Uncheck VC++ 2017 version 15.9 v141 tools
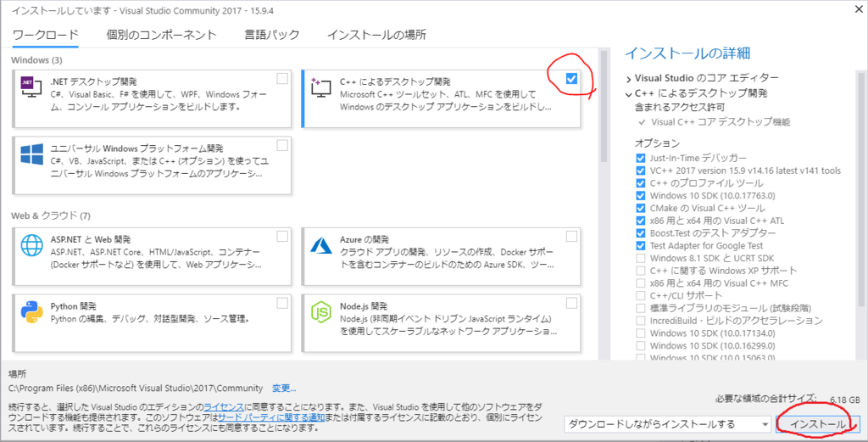Image resolution: width=868 pixels, height=442 pixels. (641, 171)
